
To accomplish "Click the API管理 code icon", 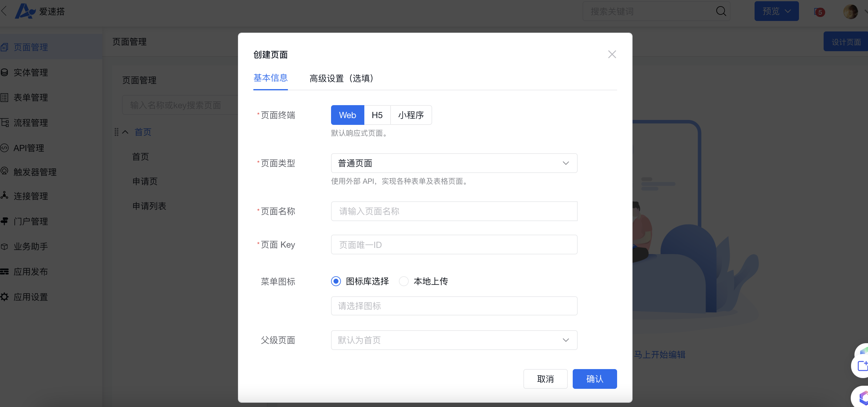I will tap(4, 148).
